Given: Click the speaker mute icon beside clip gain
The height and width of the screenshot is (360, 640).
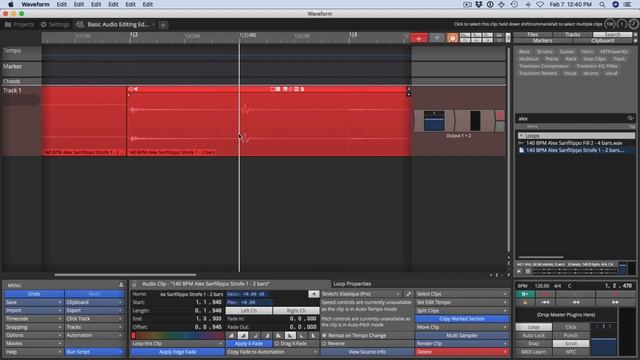Looking at the screenshot, I should point(313,294).
